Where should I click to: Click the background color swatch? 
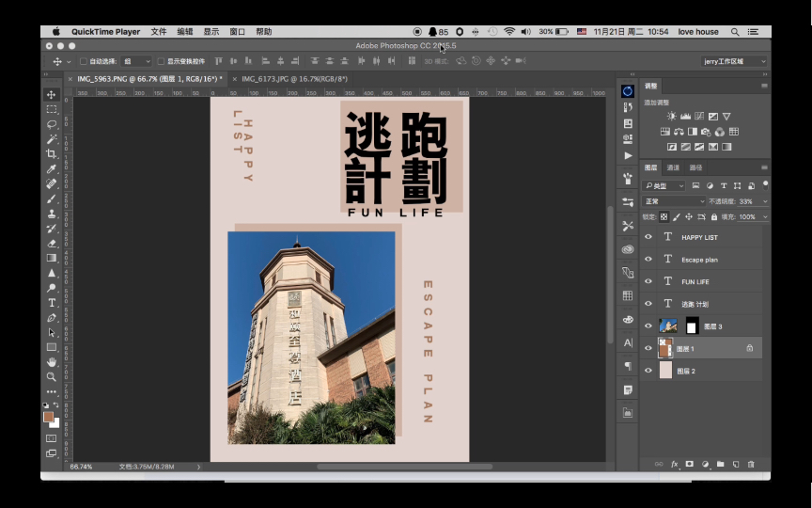tap(56, 424)
